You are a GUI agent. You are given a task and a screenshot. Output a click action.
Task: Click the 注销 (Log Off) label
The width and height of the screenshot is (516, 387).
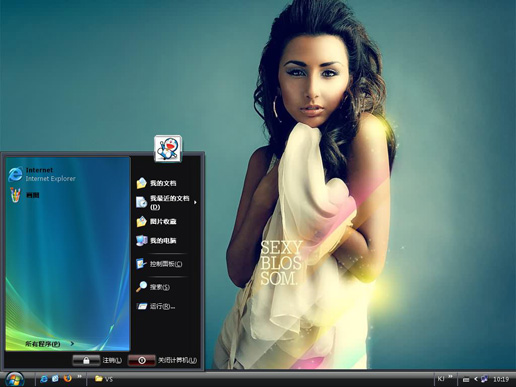click(x=112, y=360)
